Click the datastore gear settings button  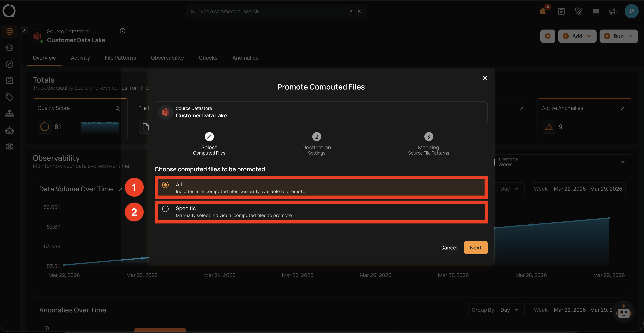[547, 36]
